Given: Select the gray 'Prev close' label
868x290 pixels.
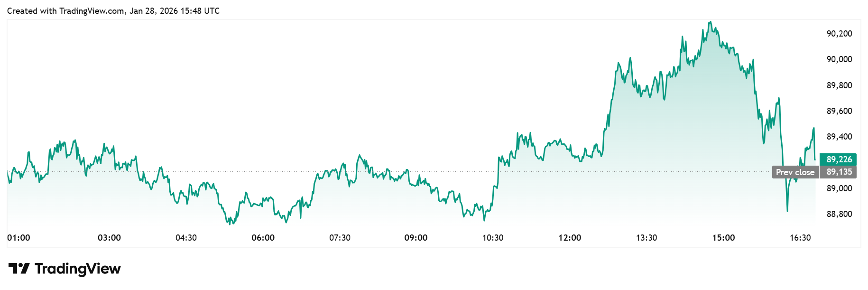Looking at the screenshot, I should (795, 172).
